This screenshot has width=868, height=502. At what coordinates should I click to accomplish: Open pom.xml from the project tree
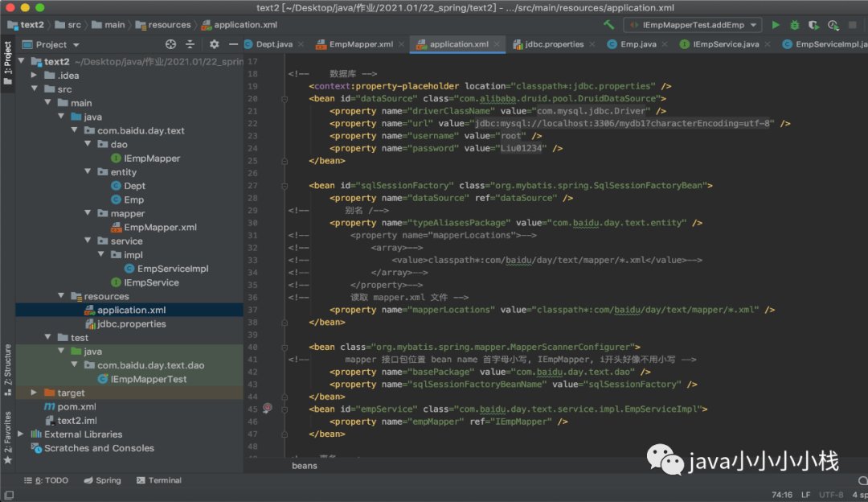point(76,407)
